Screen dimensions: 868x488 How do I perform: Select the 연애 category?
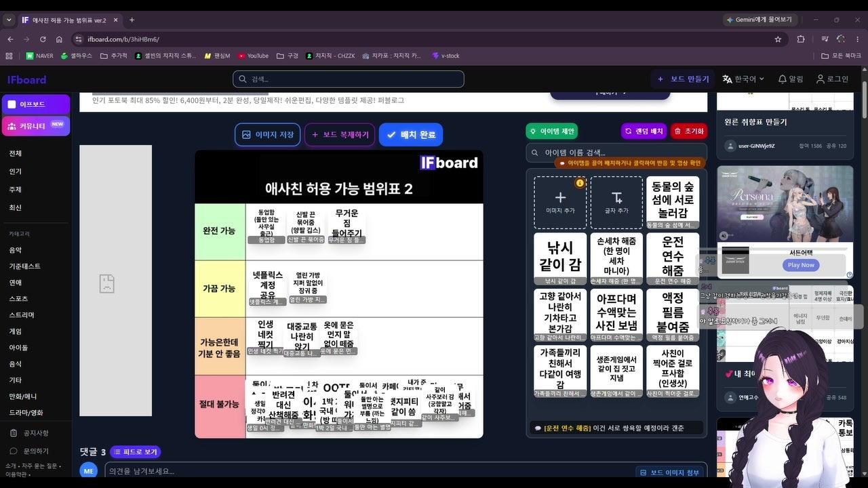(x=16, y=283)
